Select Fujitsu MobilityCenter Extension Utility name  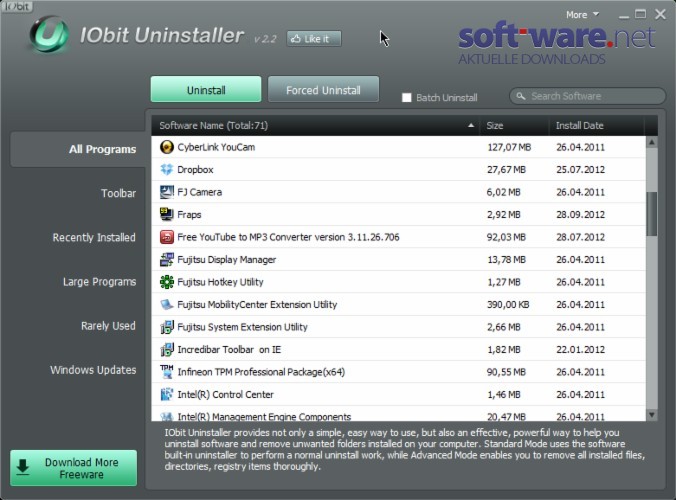(257, 304)
